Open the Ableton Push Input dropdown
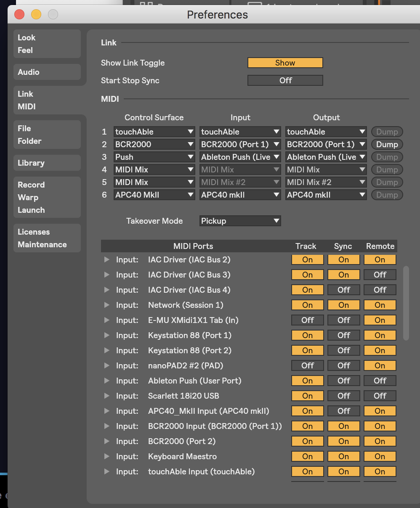420x508 pixels. pyautogui.click(x=240, y=157)
